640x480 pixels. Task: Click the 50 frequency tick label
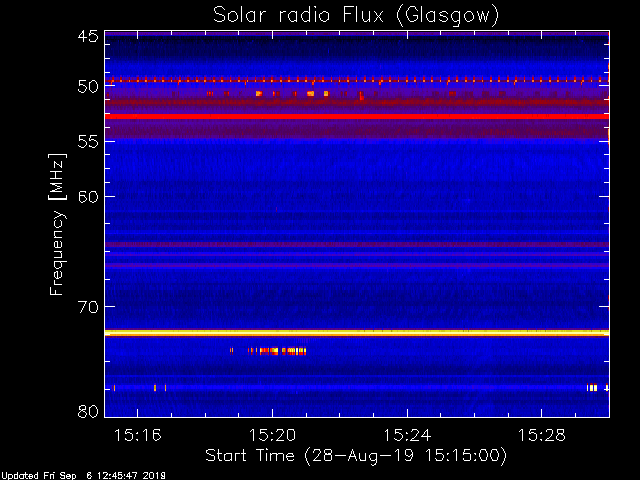pos(88,87)
